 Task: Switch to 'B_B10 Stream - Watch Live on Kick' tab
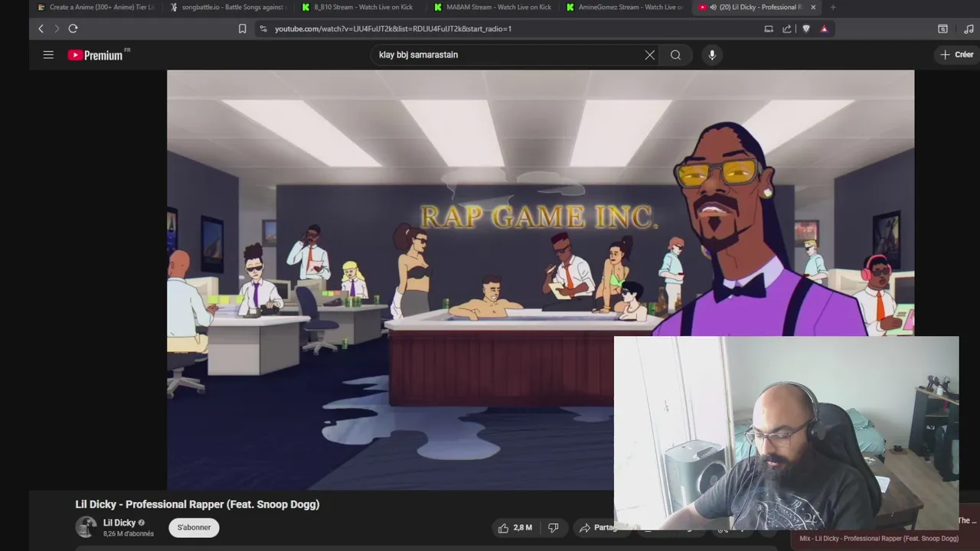(x=360, y=7)
